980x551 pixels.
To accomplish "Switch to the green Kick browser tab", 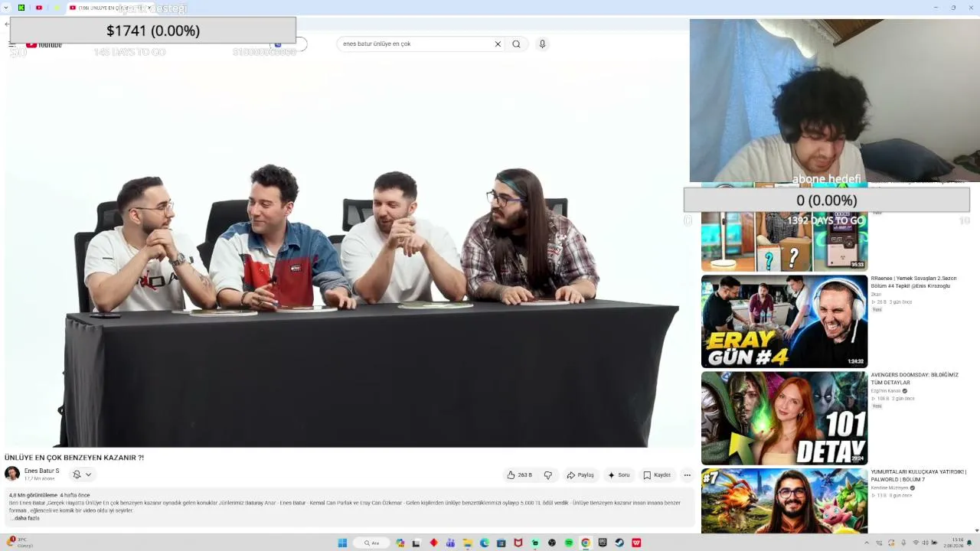I will pos(21,8).
